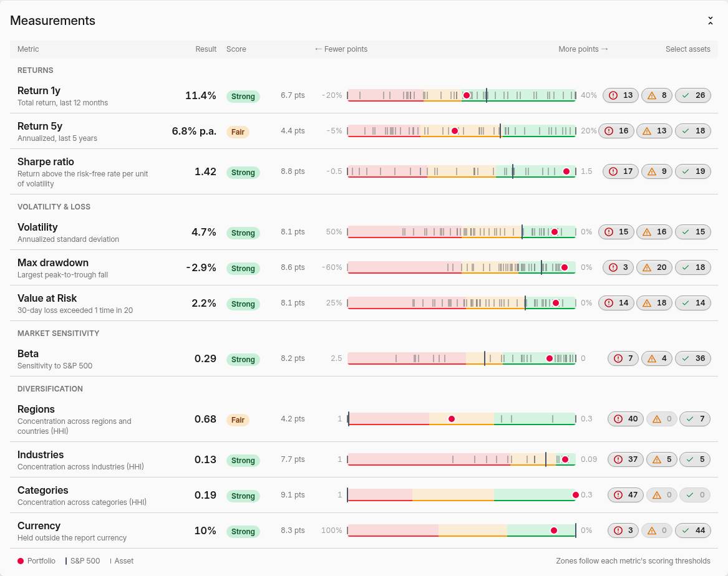Click Industries green check chip 5
Viewport: 728px width, 576px height.
pos(695,459)
